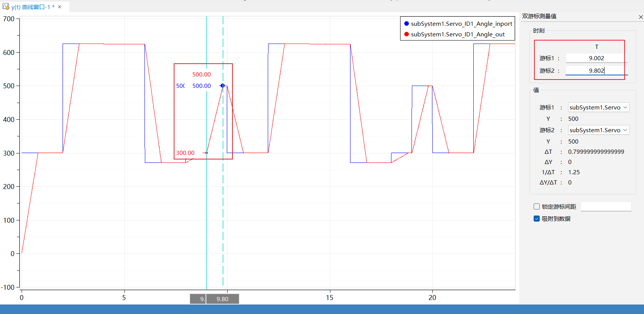This screenshot has width=644, height=314.
Task: Click the y(t) curve window tab icon
Action: coord(6,7)
